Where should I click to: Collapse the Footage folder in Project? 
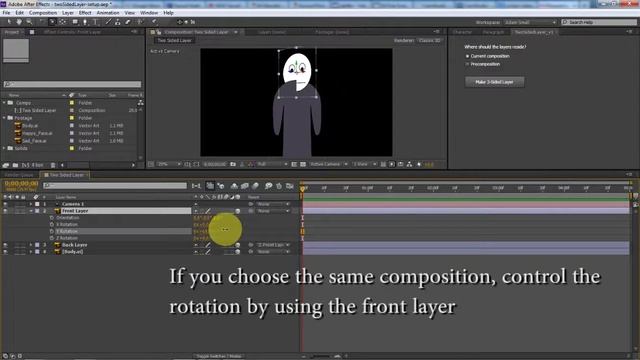click(x=4, y=118)
